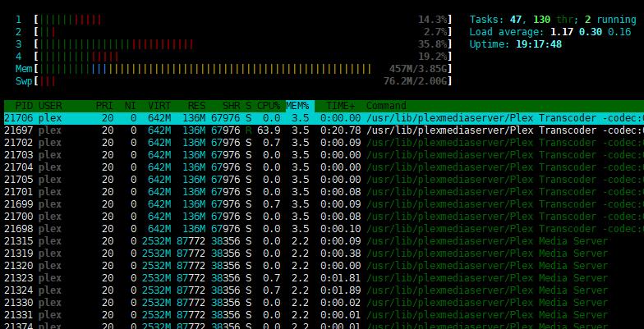Click the Command column header
This screenshot has height=329, width=644.
[x=386, y=106]
